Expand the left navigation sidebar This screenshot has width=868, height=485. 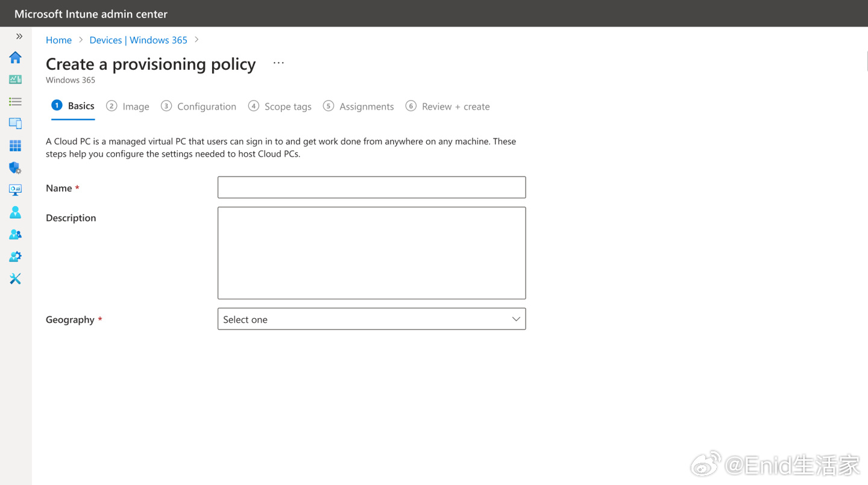[x=19, y=36]
